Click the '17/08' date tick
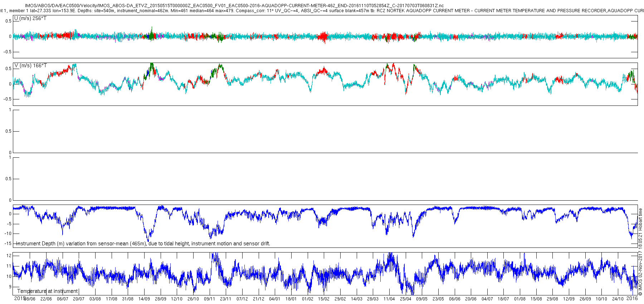This screenshot has height=304, width=644. (111, 299)
